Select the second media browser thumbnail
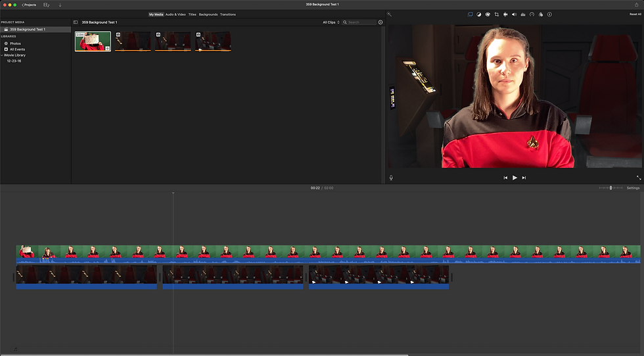 pos(133,41)
